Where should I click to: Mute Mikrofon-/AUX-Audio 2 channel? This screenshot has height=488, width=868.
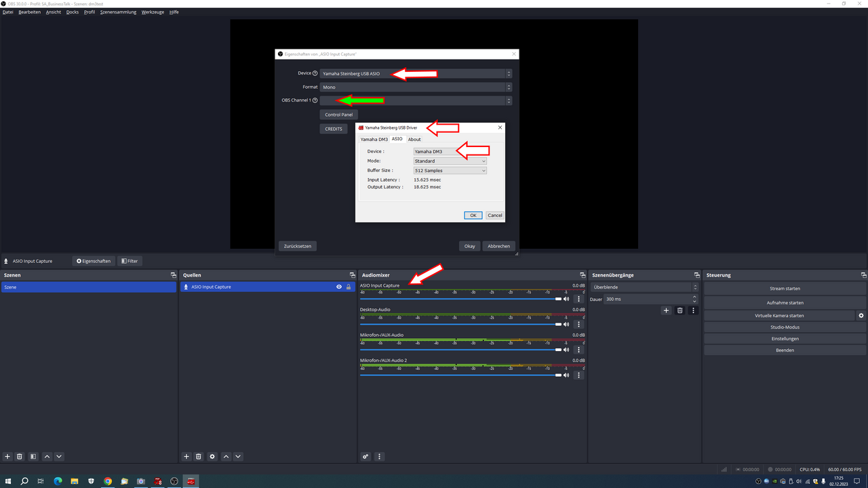(x=567, y=375)
